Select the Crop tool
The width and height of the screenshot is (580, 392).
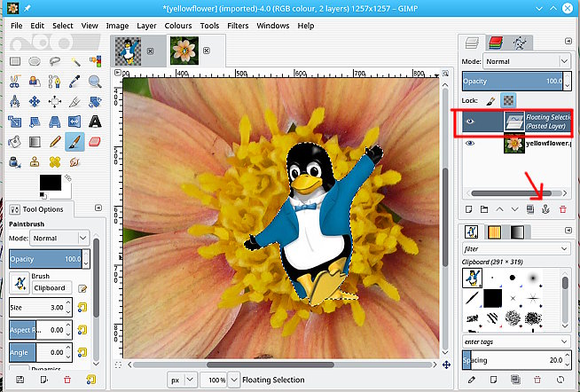tap(75, 101)
